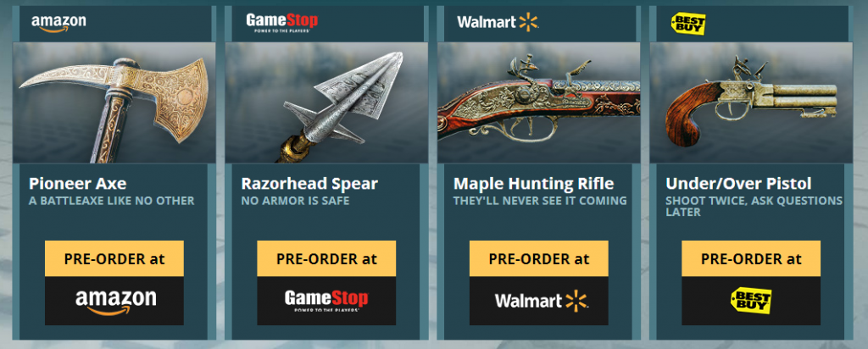Click the Amazon logo on the black pre-order button
The height and width of the screenshot is (349, 868).
pos(115,302)
